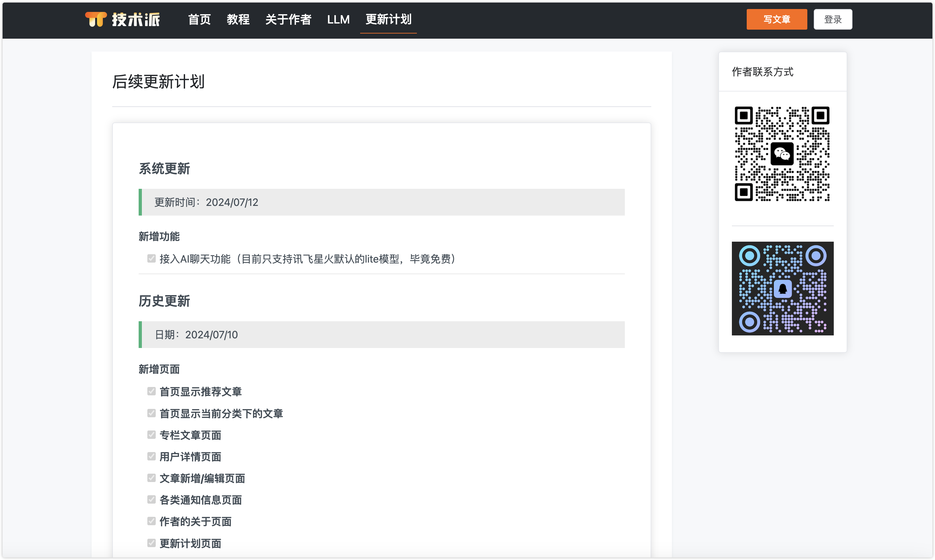Click the WeChat icon inside QR code
This screenshot has width=935, height=560.
click(782, 154)
